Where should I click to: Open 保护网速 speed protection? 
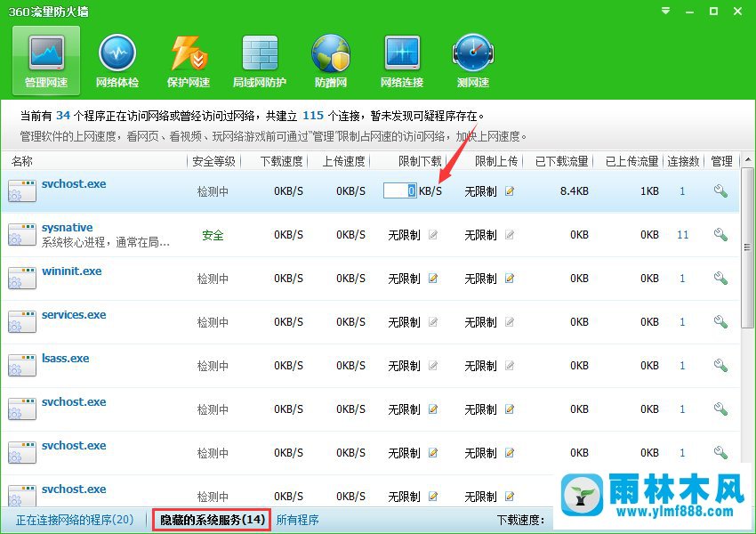(189, 61)
